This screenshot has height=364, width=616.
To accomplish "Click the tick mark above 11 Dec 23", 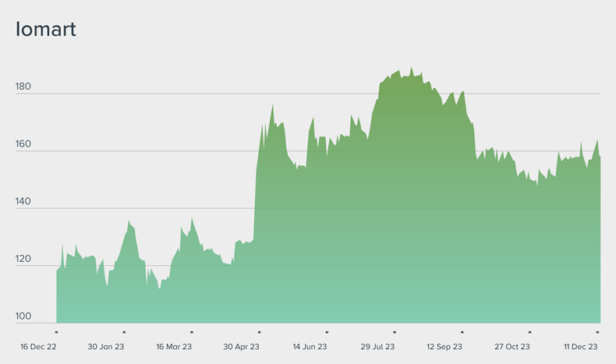I will [597, 332].
